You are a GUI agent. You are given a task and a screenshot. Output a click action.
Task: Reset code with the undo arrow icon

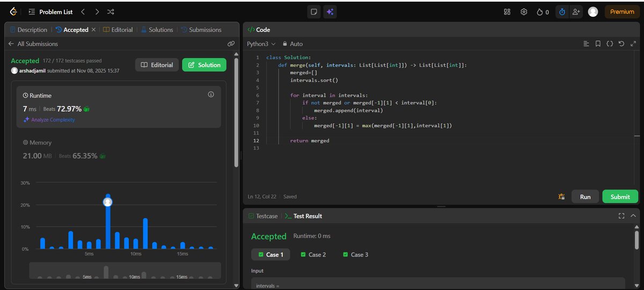[621, 44]
